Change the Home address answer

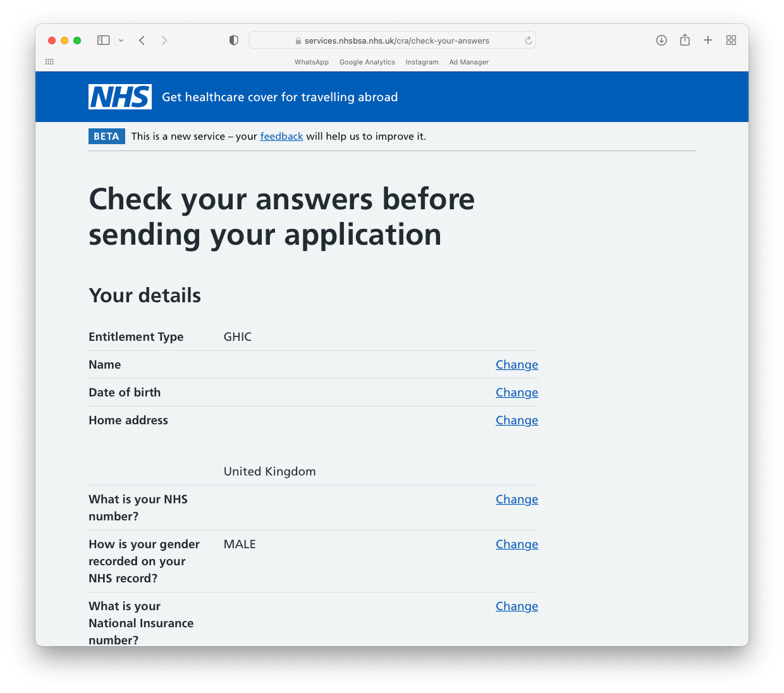517,420
